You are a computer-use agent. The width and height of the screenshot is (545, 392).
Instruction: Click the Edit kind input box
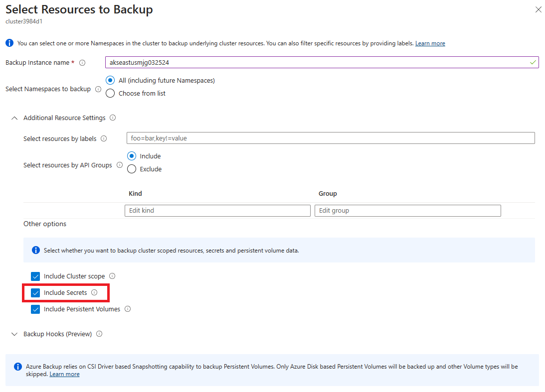217,210
